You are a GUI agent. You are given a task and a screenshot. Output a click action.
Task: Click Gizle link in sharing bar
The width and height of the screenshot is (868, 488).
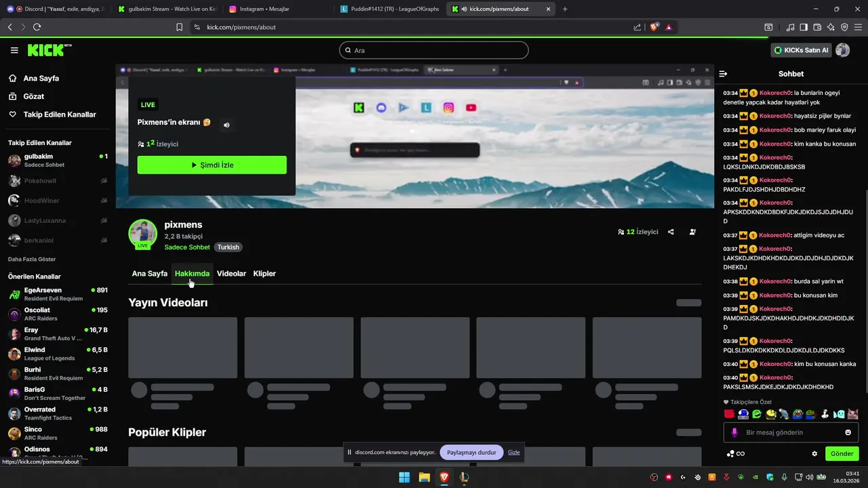[x=514, y=453]
